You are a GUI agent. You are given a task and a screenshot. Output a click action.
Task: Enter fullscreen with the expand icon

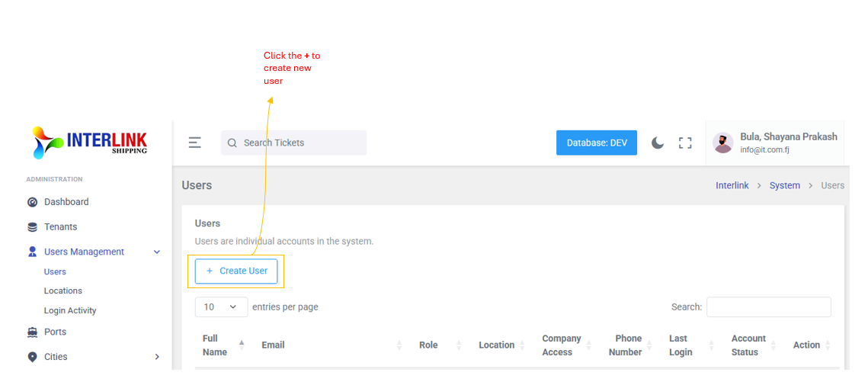685,143
